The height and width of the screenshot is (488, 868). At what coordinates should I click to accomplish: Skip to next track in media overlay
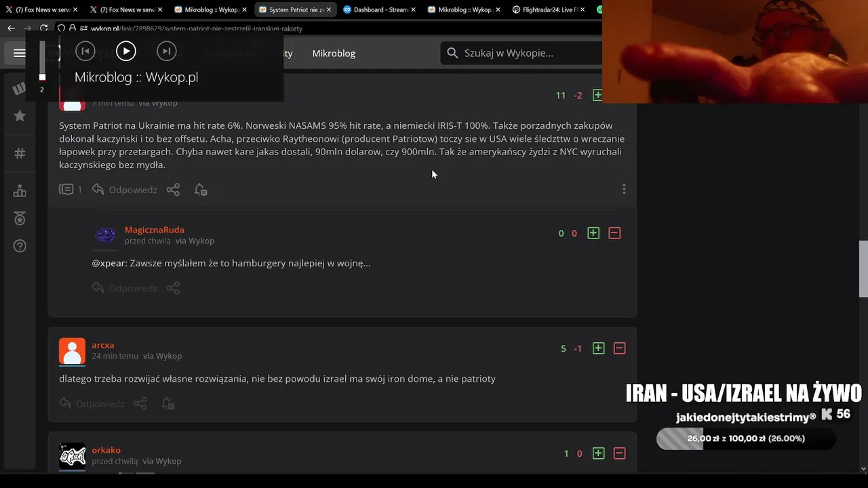click(166, 51)
